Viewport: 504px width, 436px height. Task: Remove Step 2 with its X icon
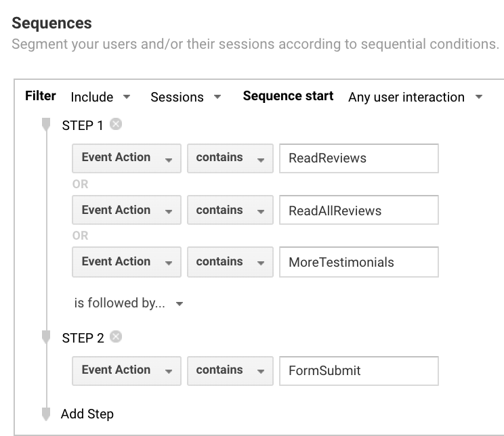click(116, 337)
